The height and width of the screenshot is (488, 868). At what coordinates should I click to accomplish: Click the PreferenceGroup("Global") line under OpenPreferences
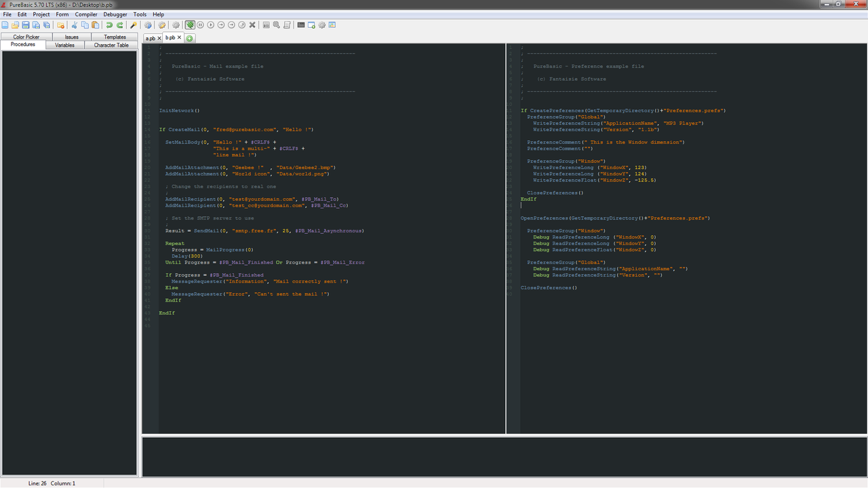pyautogui.click(x=566, y=262)
